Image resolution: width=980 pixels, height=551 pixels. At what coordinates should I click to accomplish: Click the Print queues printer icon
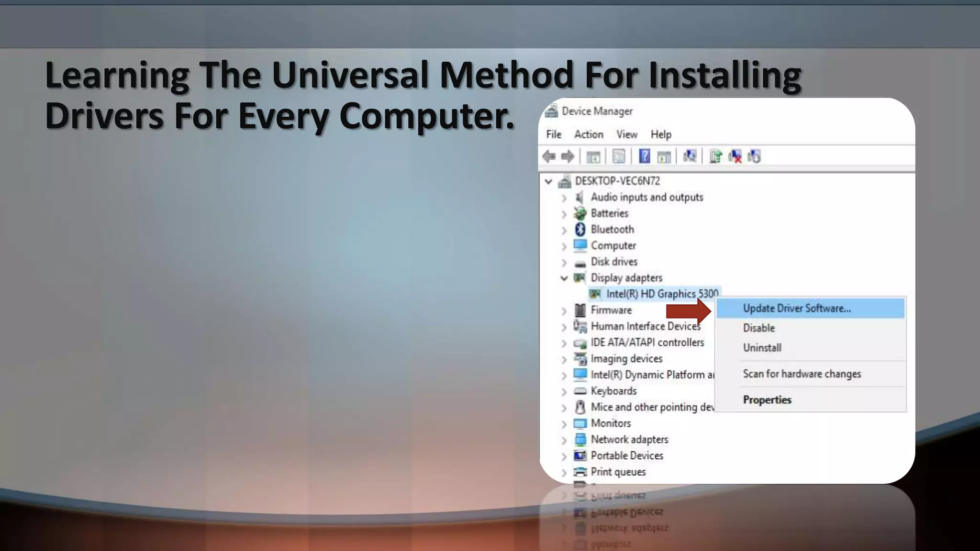[580, 472]
